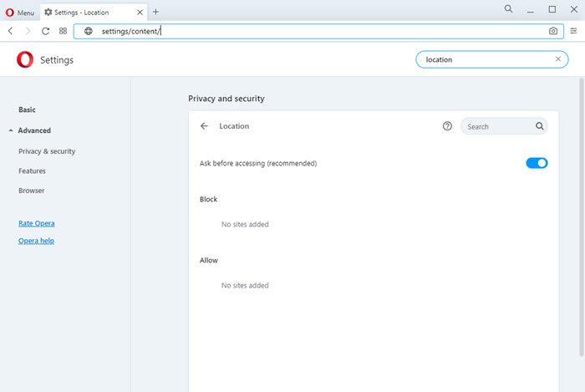
Task: Close the Opera window
Action: (x=574, y=9)
